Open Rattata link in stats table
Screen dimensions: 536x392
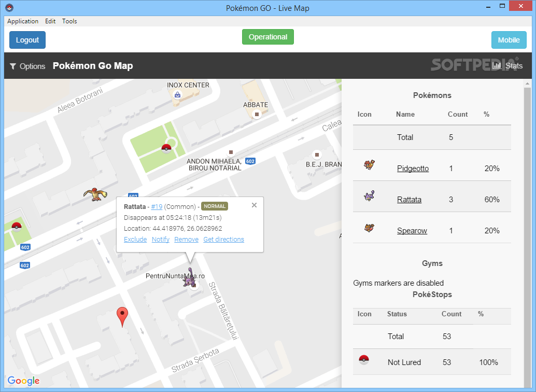[409, 200]
